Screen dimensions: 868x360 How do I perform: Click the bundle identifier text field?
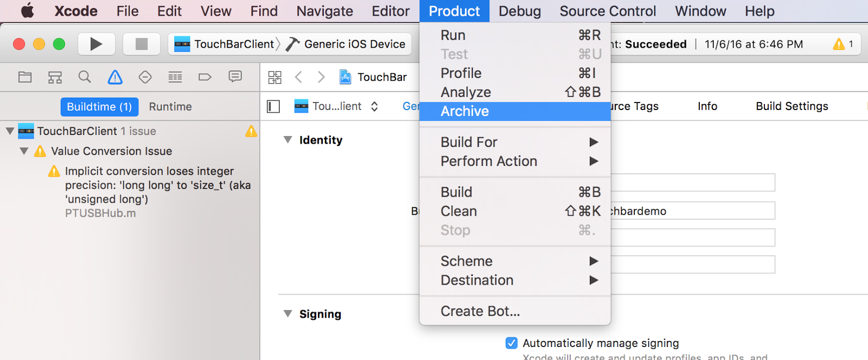[693, 211]
